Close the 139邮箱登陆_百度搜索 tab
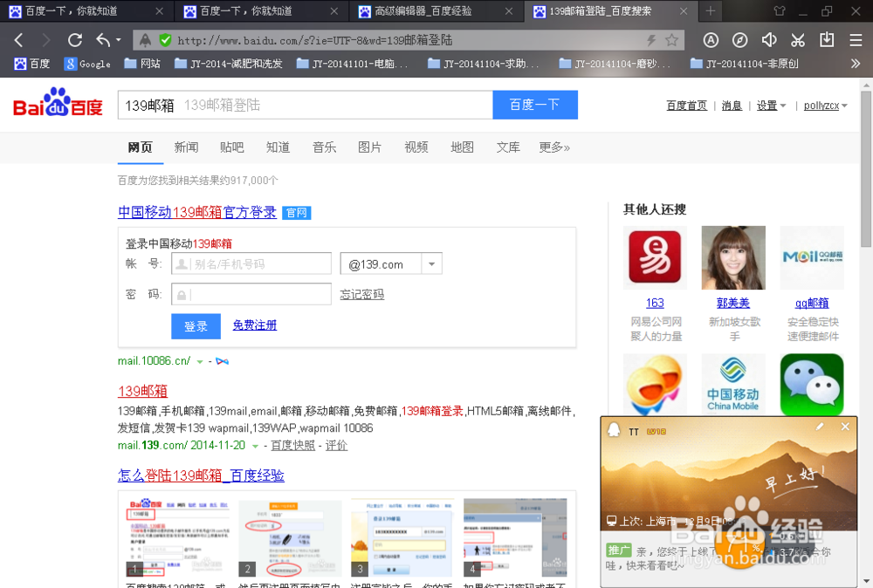This screenshot has height=588, width=873. 684,11
